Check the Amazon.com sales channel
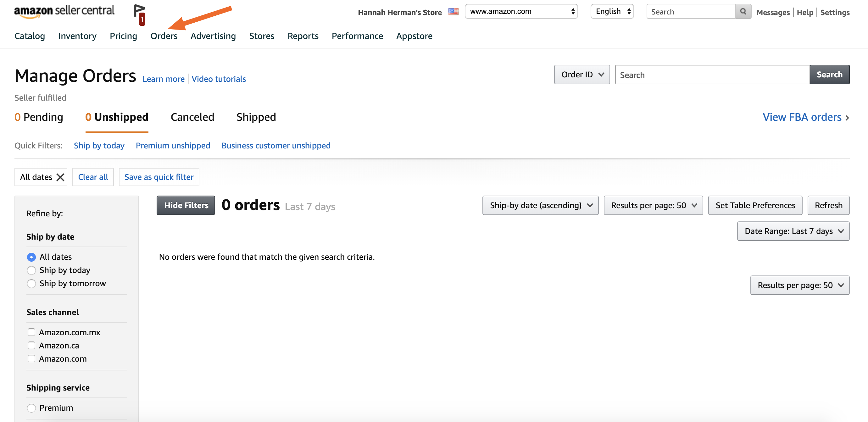This screenshot has height=422, width=868. [31, 359]
